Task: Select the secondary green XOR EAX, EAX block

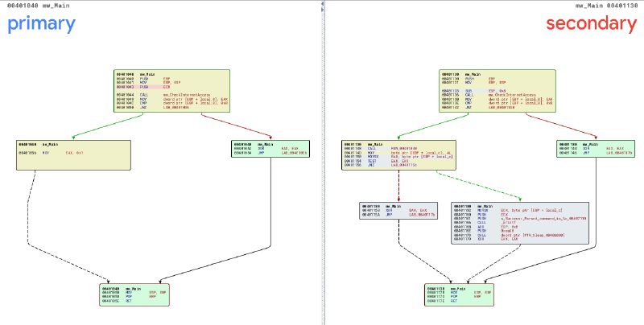Action: (590, 150)
